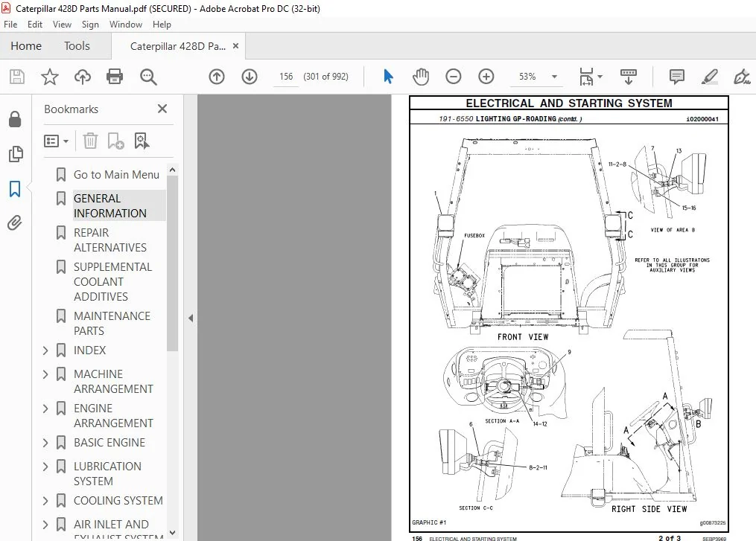Click the bookmarks panel scrollbar thumb
Image resolution: width=756 pixels, height=541 pixels.
click(x=172, y=263)
